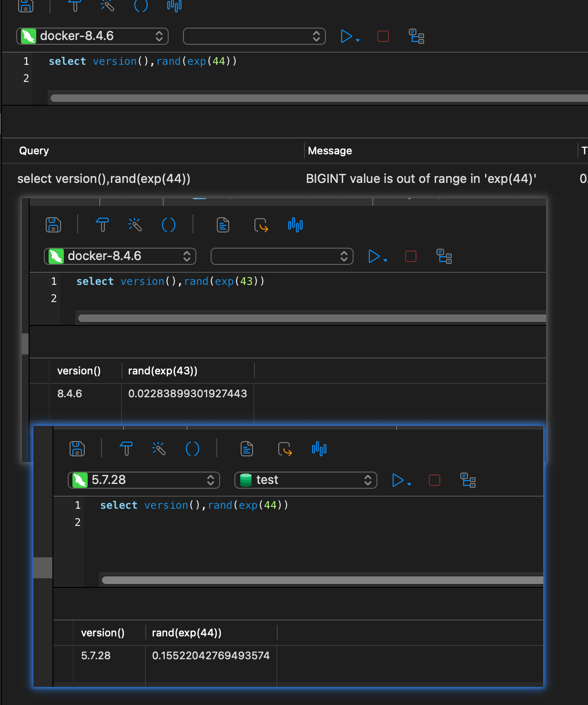Click the explain icon right of the 5.7.28 stop button
Image resolution: width=588 pixels, height=705 pixels.
tap(468, 480)
